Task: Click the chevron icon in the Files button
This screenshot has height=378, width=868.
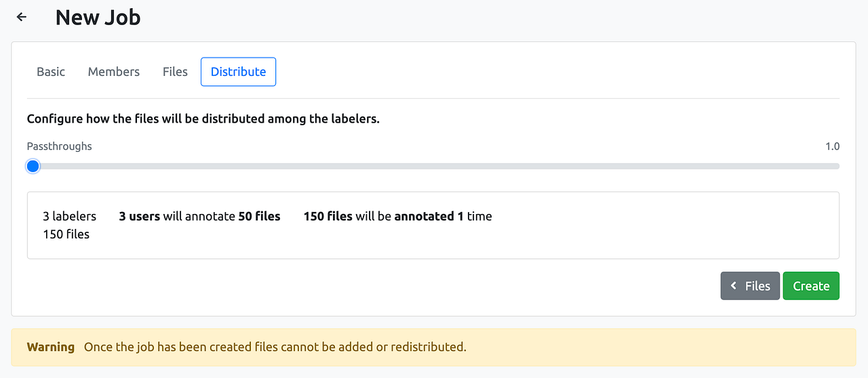Action: 734,286
